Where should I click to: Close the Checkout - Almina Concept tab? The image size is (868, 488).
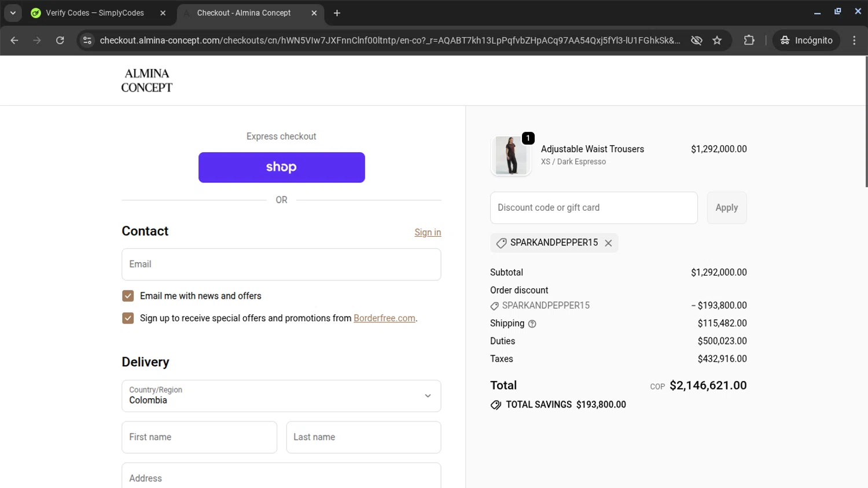pyautogui.click(x=314, y=13)
